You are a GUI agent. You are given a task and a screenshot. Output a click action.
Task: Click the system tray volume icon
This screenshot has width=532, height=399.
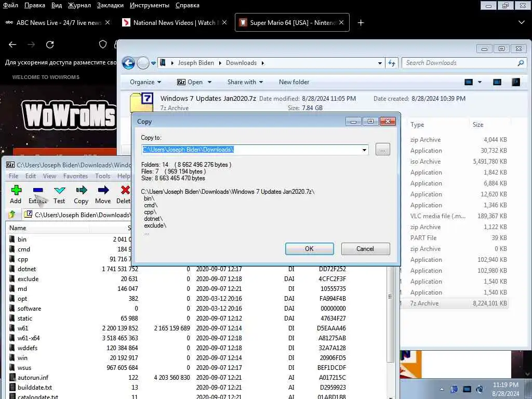click(x=480, y=389)
